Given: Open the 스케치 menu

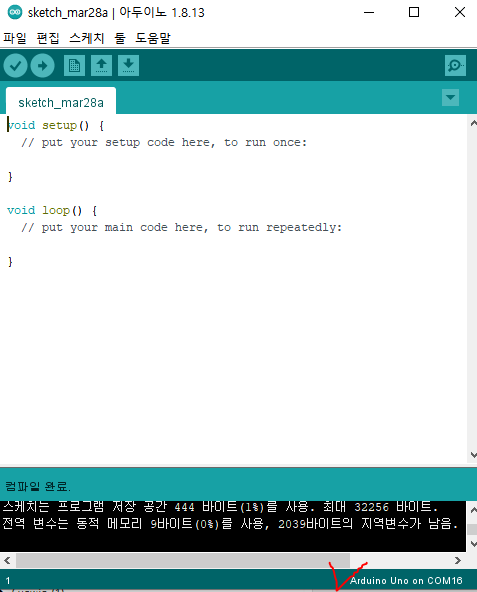Looking at the screenshot, I should coord(87,38).
